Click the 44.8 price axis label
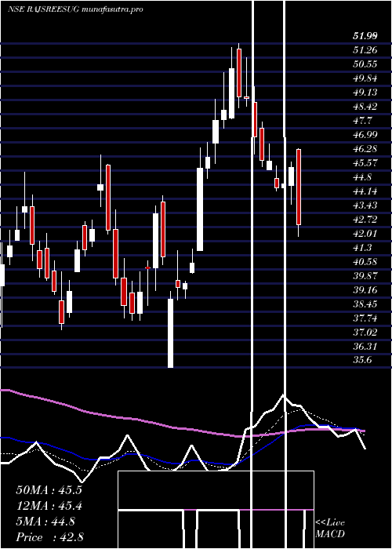Screen dimensions: 392x549 tap(363, 177)
